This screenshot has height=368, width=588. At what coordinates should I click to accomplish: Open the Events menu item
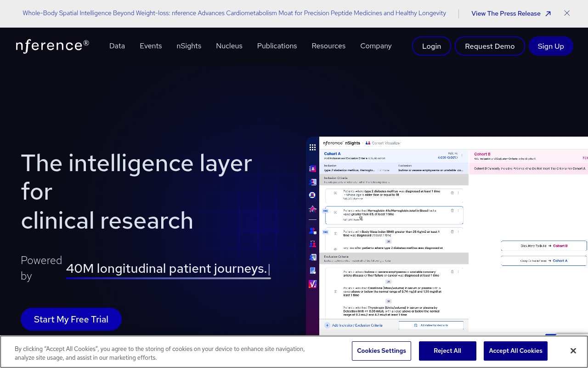tap(151, 46)
